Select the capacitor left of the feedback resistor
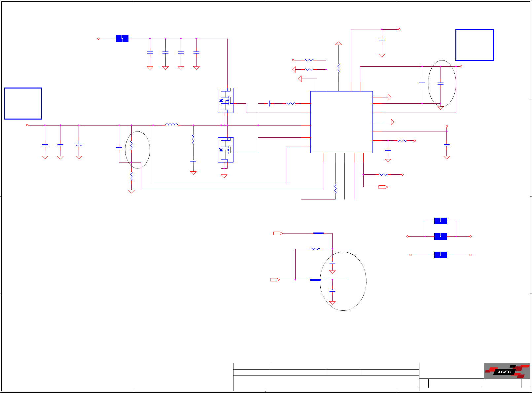Image resolution: width=532 pixels, height=393 pixels. point(119,148)
